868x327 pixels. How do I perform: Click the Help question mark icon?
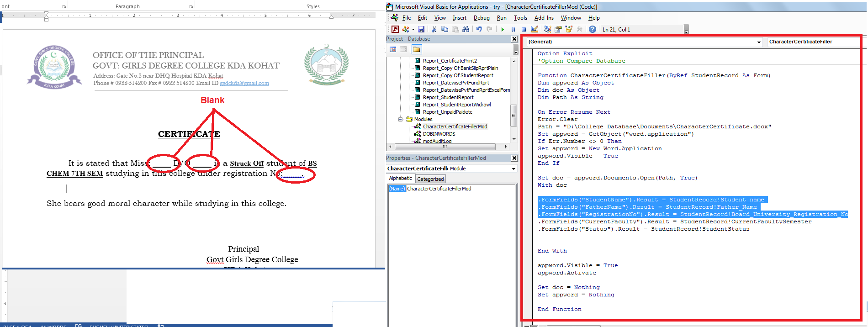(592, 29)
